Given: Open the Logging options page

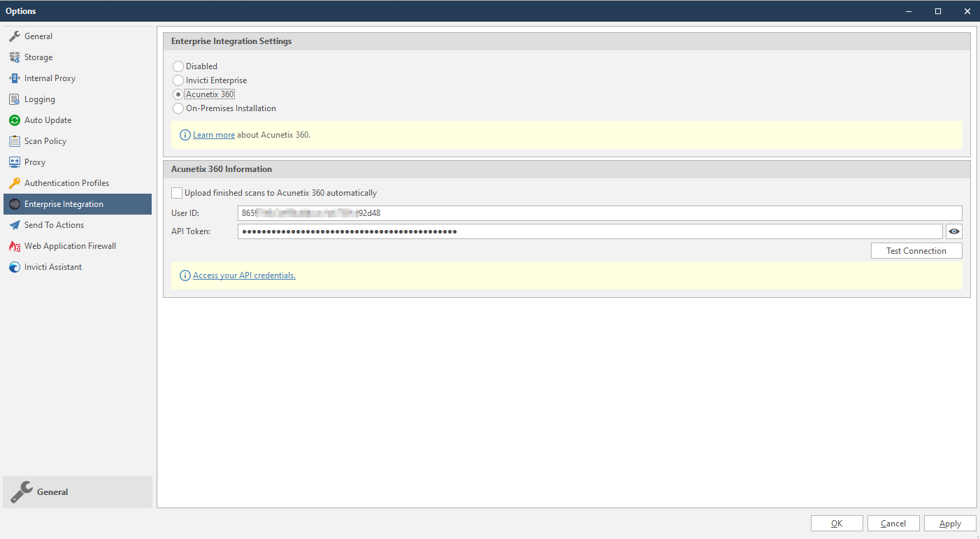Looking at the screenshot, I should [x=78, y=99].
